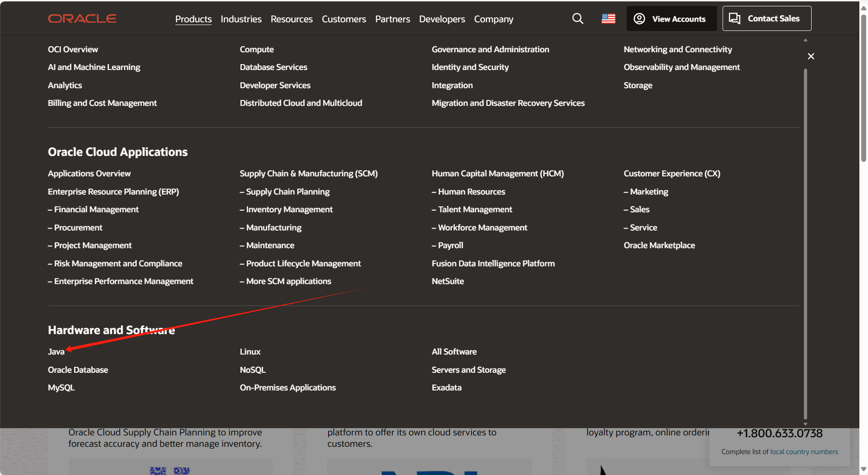This screenshot has width=868, height=475.
Task: Open Database Services link
Action: (274, 67)
